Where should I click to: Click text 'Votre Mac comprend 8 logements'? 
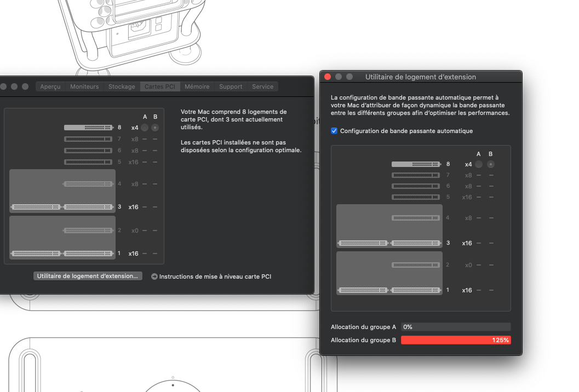click(x=233, y=112)
